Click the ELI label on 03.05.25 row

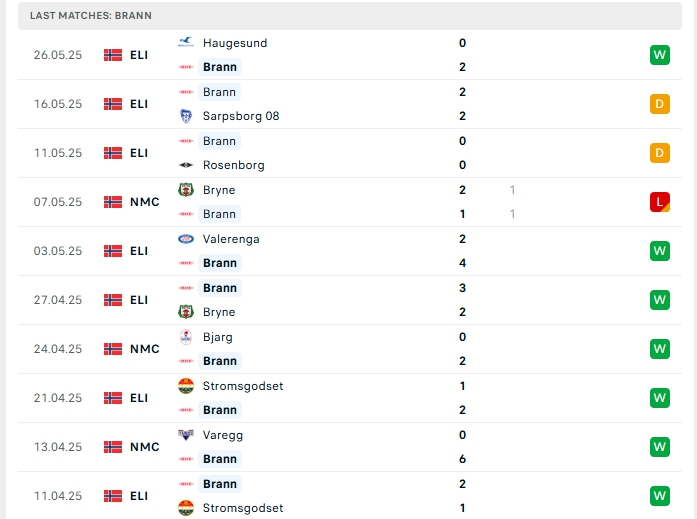click(139, 251)
